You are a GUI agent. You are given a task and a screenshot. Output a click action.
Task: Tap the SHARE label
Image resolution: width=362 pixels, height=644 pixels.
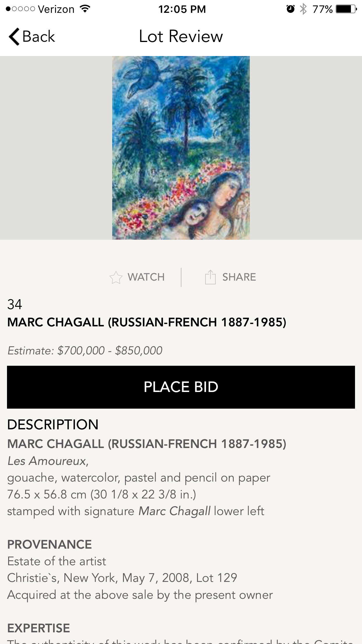[239, 277]
